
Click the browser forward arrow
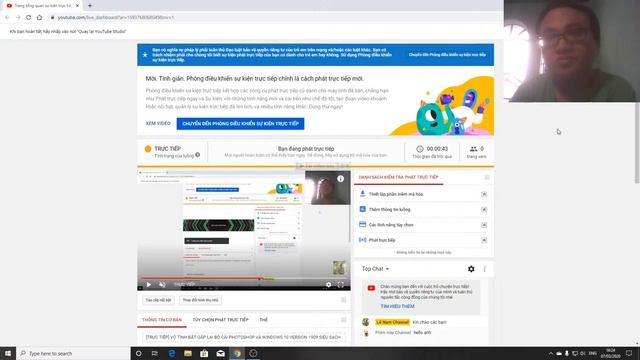click(18, 18)
